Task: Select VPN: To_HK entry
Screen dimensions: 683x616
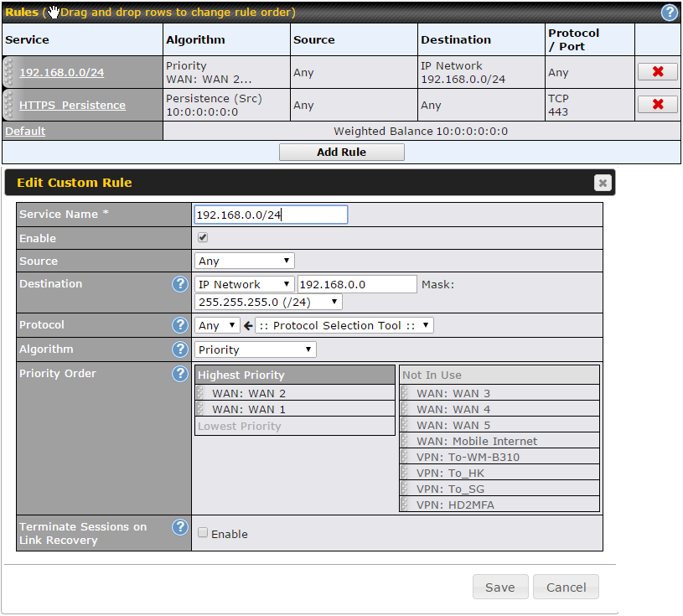Action: click(499, 474)
